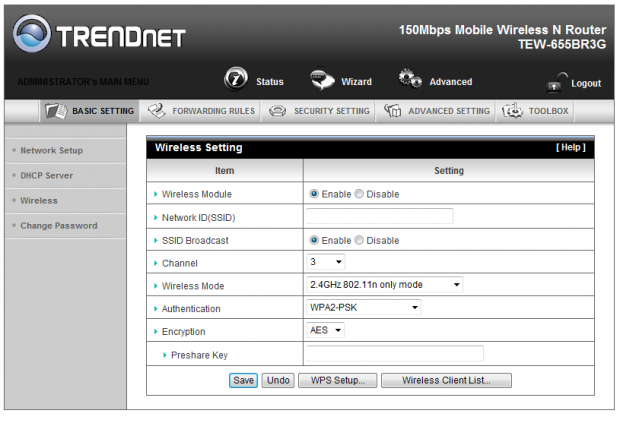The height and width of the screenshot is (423, 620).
Task: Open the Status menu
Action: (270, 82)
